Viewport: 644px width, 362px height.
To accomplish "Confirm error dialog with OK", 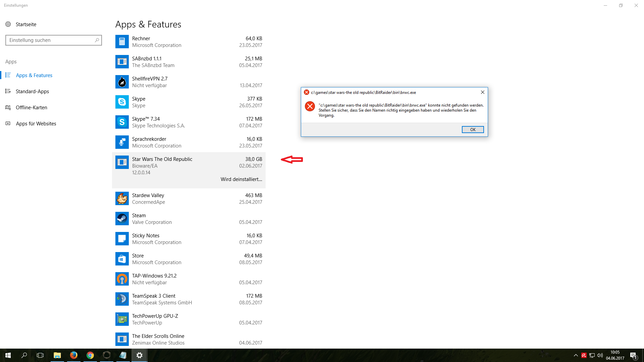I will pos(473,129).
